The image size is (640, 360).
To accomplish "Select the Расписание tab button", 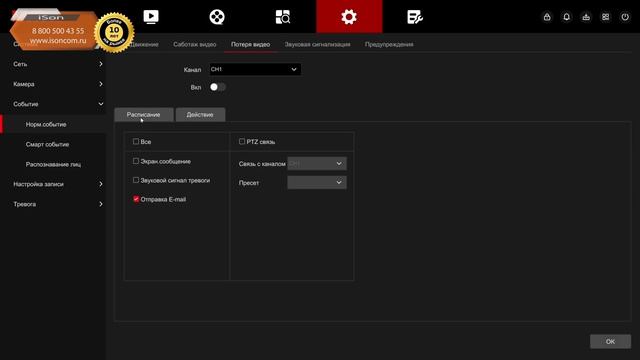I will [x=144, y=115].
